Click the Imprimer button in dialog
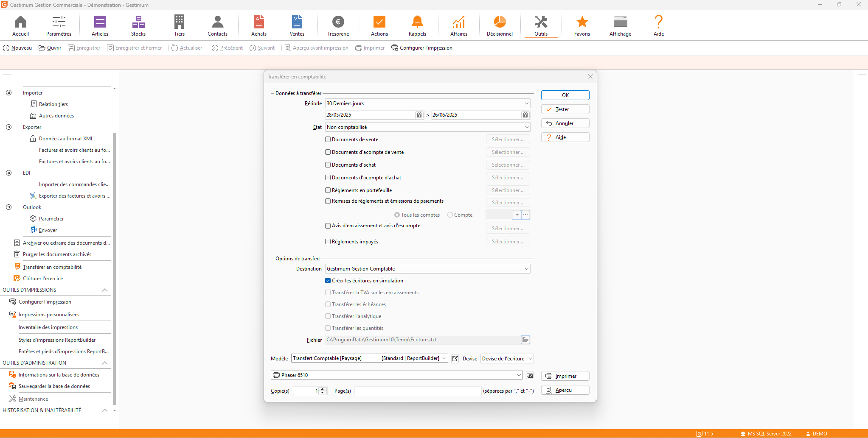This screenshot has width=868, height=438. click(565, 376)
